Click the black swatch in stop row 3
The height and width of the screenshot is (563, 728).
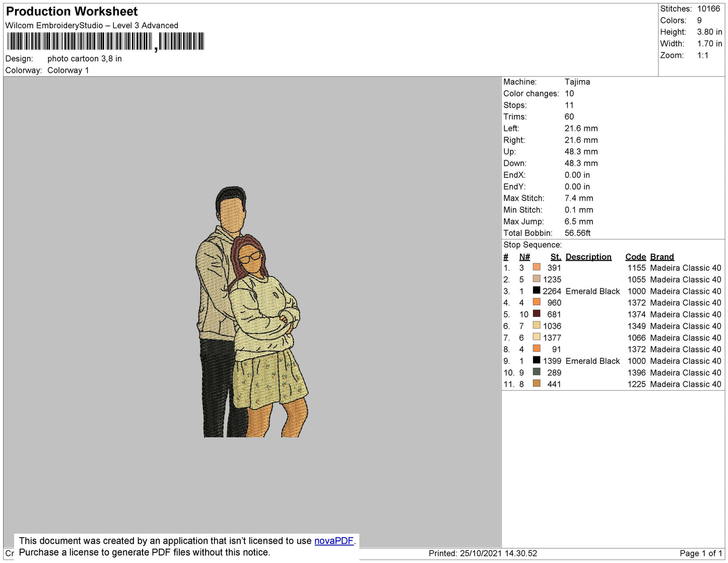click(x=537, y=290)
